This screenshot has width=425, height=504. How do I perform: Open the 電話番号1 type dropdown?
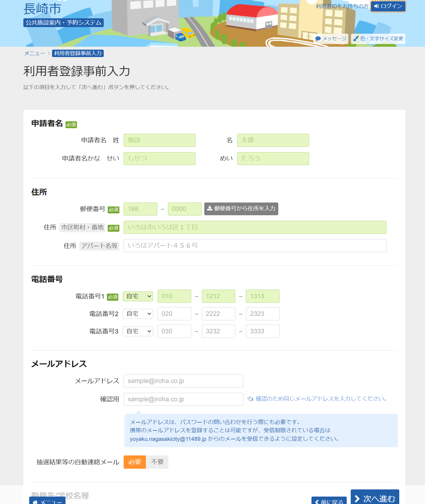tap(138, 296)
